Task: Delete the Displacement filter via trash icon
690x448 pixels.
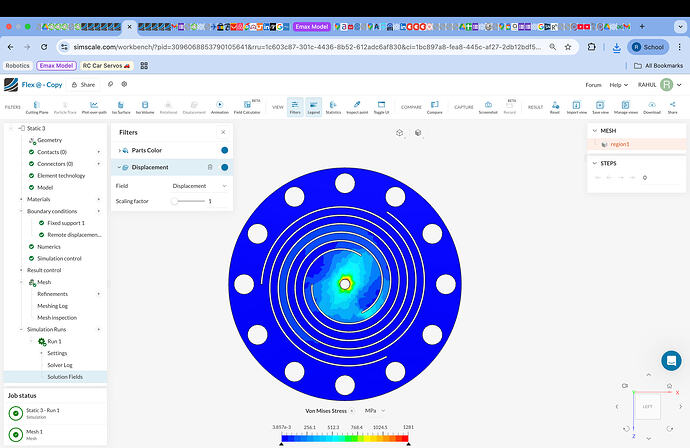Action: pyautogui.click(x=209, y=167)
